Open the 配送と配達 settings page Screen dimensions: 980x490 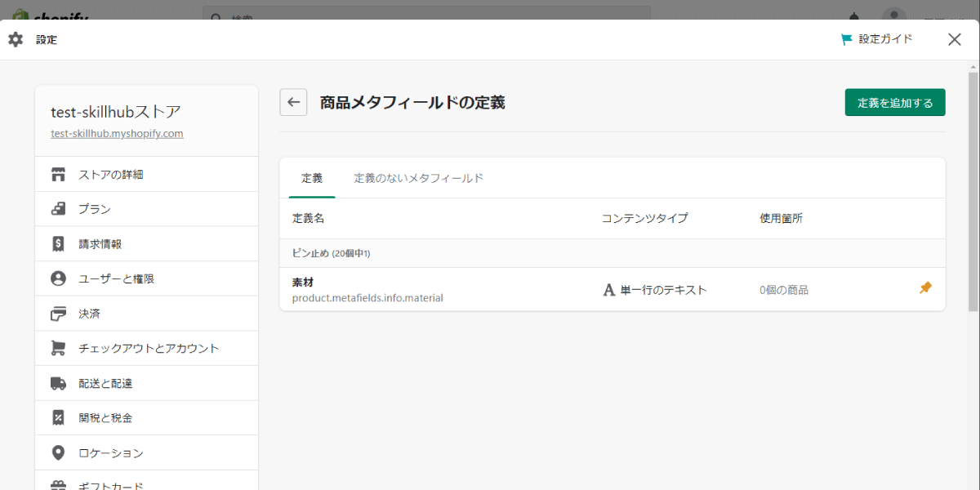[x=146, y=383]
